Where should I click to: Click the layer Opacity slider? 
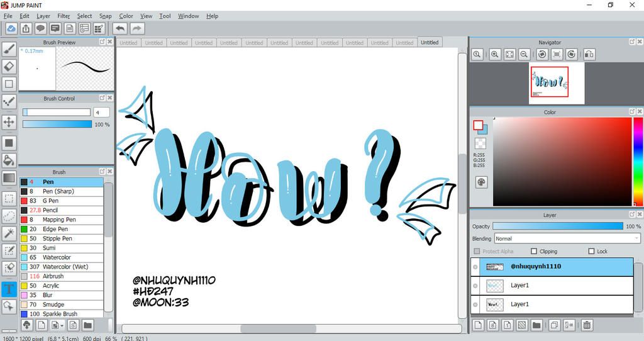pos(558,226)
